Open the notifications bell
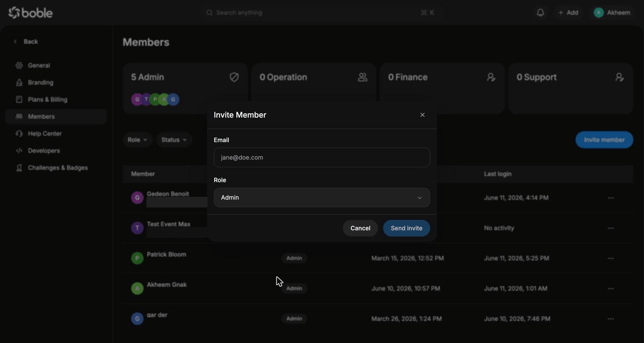The height and width of the screenshot is (343, 644). click(x=540, y=13)
